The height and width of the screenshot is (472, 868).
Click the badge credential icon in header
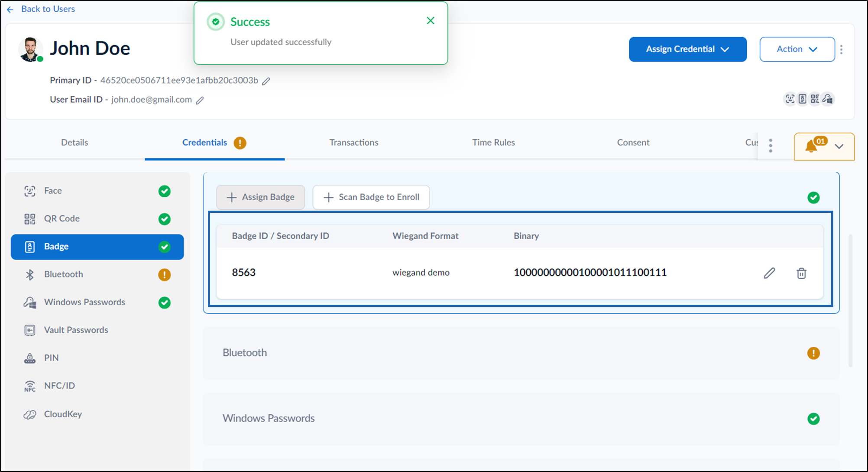click(x=803, y=99)
